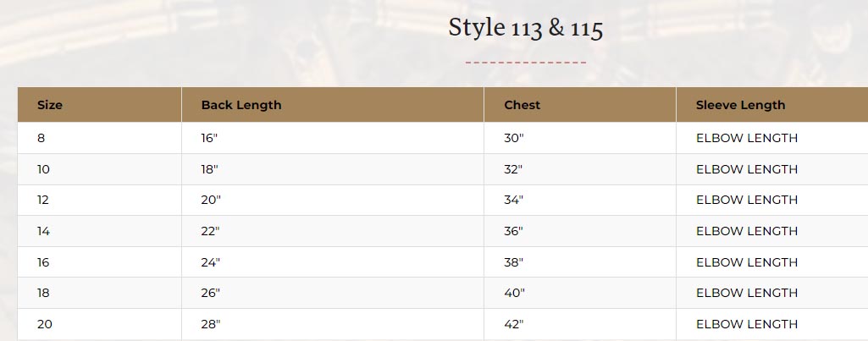Viewport: 868px width, 341px height.
Task: Click the "Style 113 & 115" heading
Action: [x=525, y=28]
